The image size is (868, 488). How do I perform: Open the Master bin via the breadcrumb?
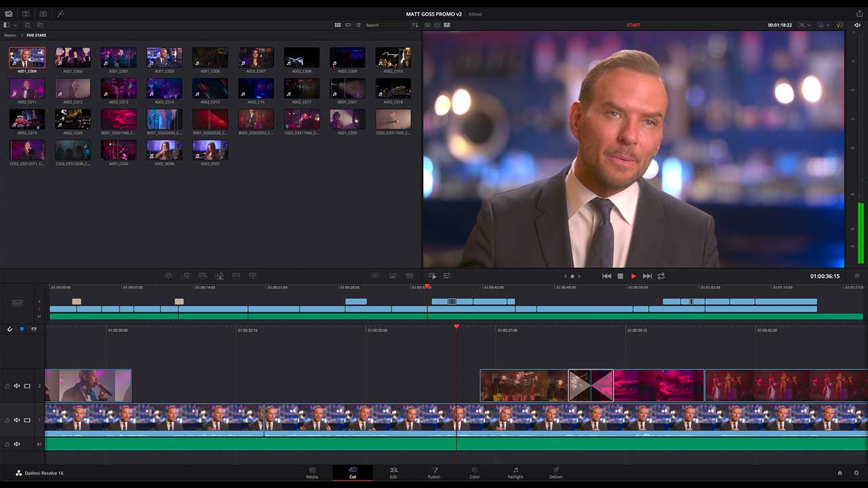pyautogui.click(x=10, y=35)
